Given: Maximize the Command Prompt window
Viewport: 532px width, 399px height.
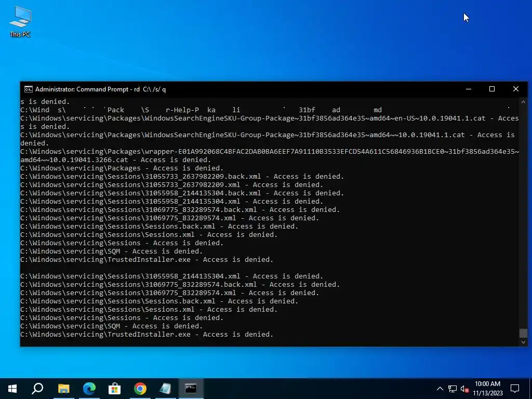Looking at the screenshot, I should click(492, 89).
